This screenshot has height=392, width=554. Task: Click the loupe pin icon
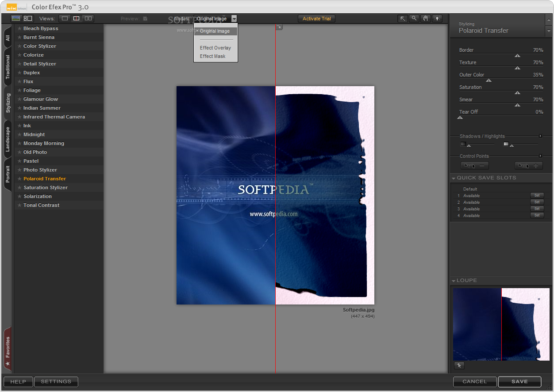tap(459, 365)
